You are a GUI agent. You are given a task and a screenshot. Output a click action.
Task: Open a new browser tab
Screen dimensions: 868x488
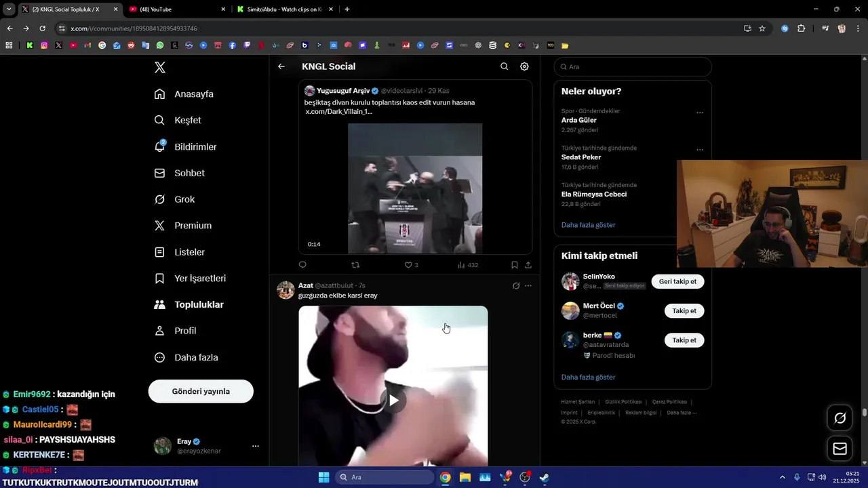coord(347,9)
